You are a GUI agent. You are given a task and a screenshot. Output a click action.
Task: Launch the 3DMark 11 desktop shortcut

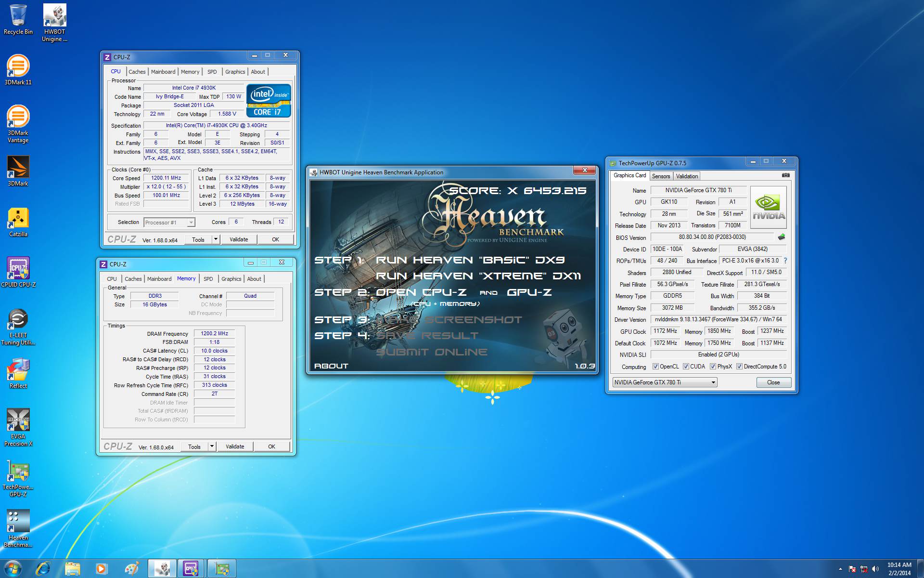coord(18,70)
